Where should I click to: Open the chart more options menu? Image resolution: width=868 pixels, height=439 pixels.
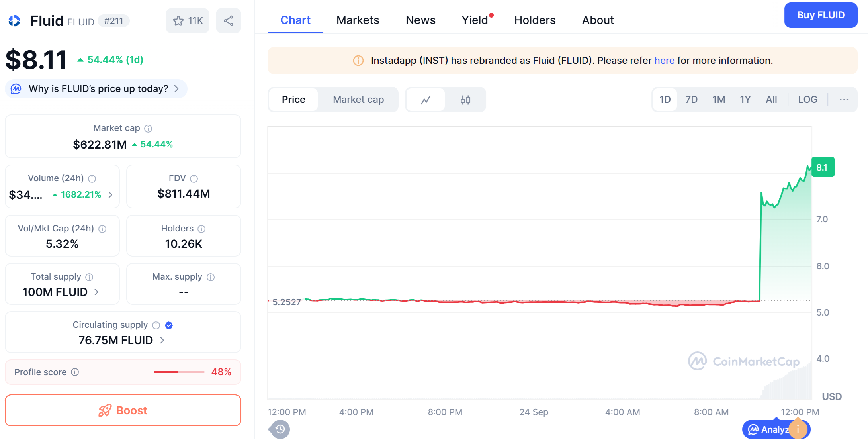point(844,100)
